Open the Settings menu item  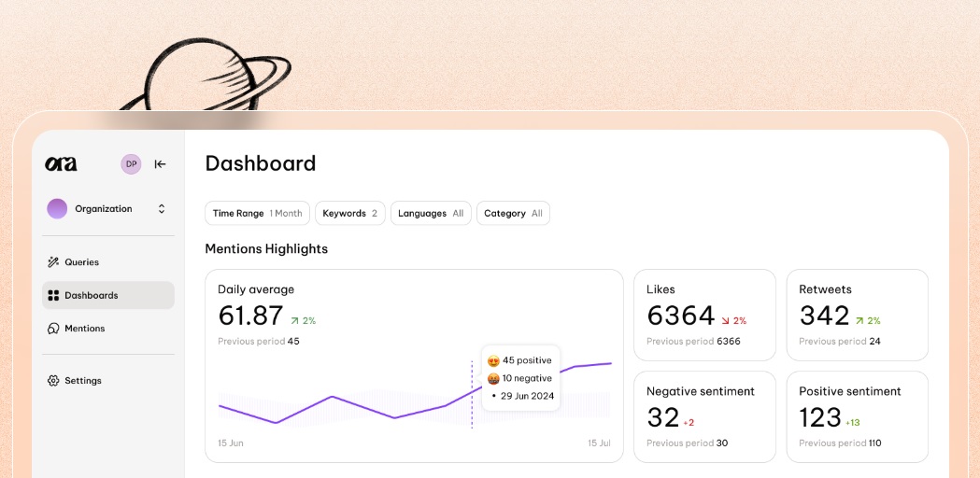point(108,381)
